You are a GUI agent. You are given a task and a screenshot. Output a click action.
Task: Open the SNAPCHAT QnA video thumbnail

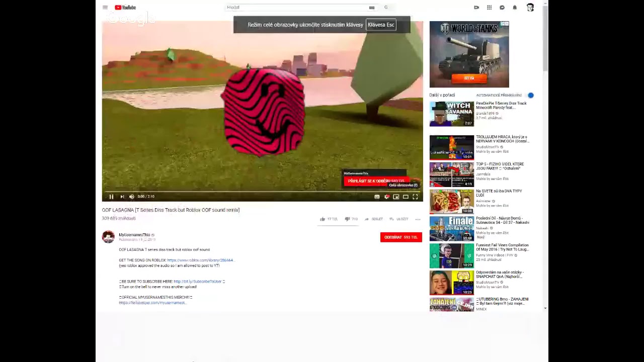click(452, 283)
